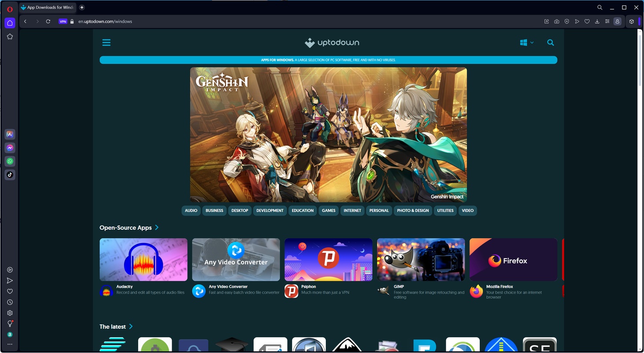Select the AUDIO category
Image resolution: width=644 pixels, height=353 pixels.
pyautogui.click(x=191, y=210)
